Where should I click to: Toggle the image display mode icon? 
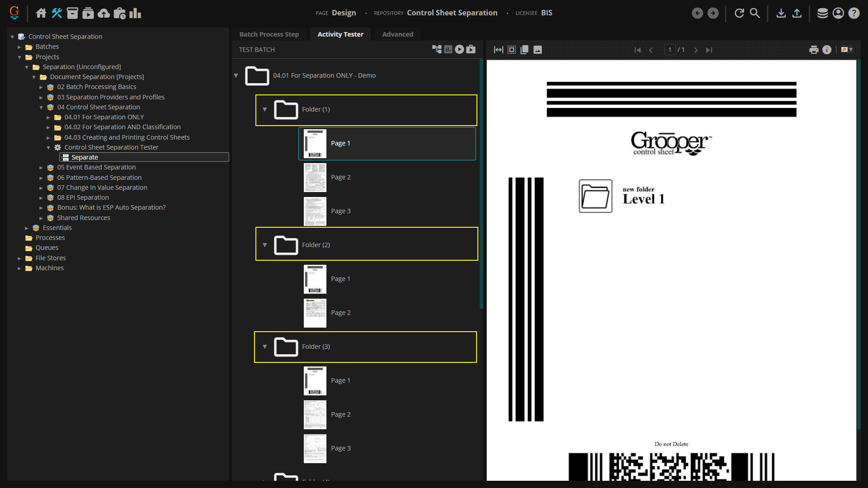point(538,50)
